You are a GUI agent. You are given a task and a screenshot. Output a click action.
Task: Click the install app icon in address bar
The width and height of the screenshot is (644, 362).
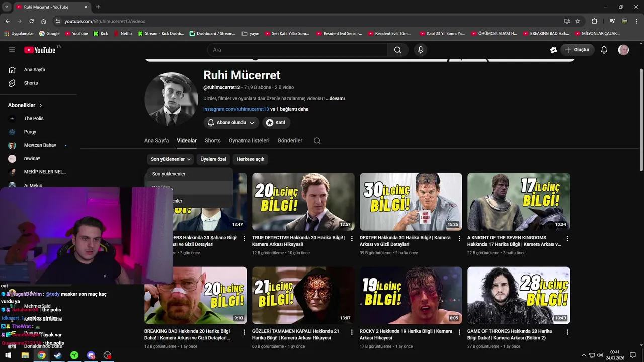pos(567,21)
